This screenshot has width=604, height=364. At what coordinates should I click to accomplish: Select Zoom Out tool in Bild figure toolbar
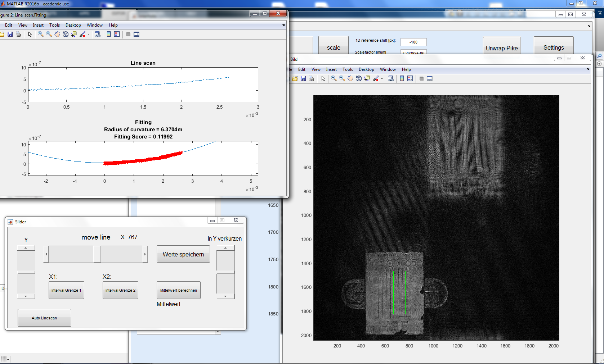[342, 78]
